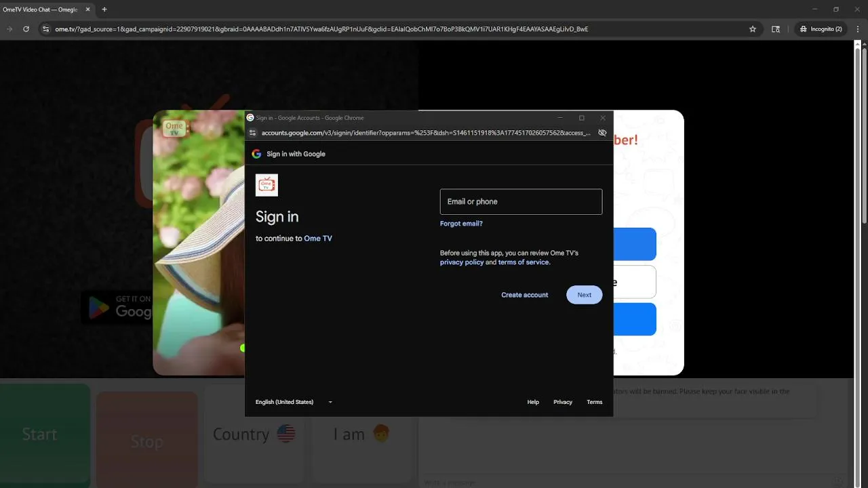Click the popup window address URL text

tap(426, 133)
